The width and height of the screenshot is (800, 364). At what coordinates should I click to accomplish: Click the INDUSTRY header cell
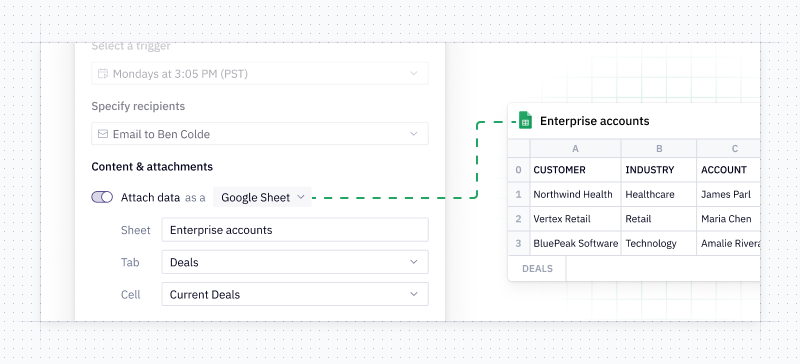click(x=659, y=170)
